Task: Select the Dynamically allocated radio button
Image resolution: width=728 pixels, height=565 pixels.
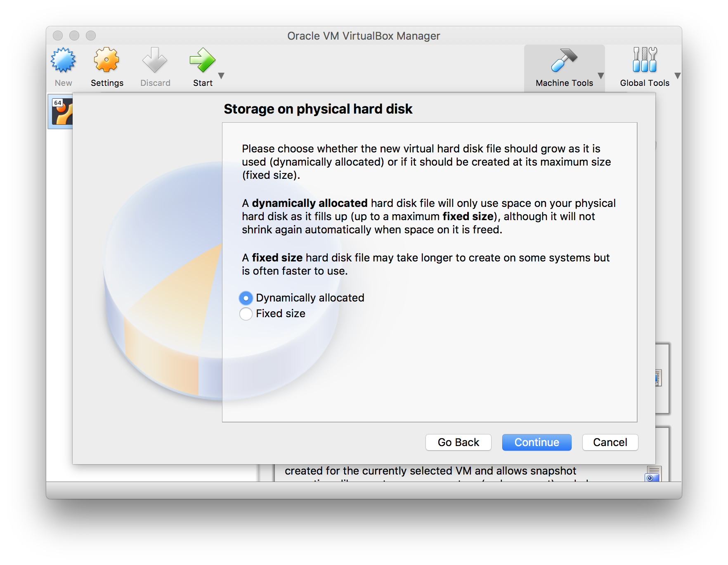Action: [x=246, y=298]
